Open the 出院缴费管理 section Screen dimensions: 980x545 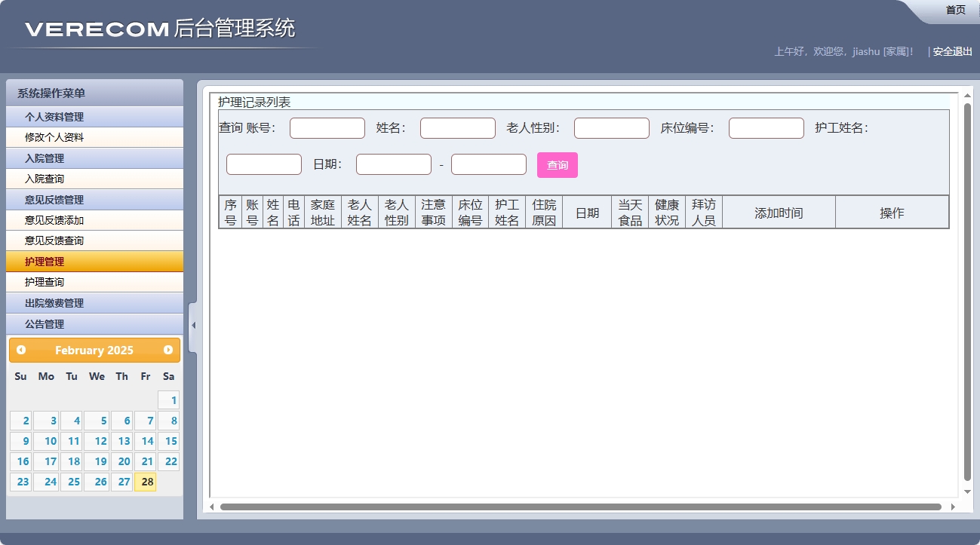pyautogui.click(x=94, y=302)
